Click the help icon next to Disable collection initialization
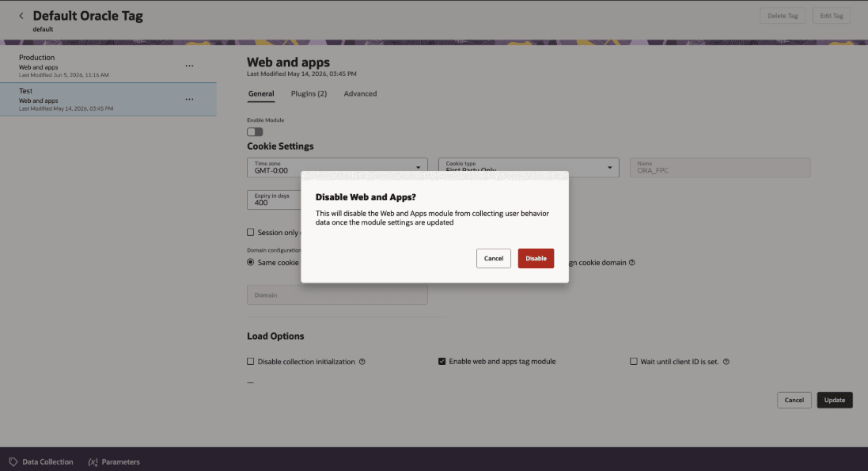This screenshot has height=471, width=868. click(362, 362)
